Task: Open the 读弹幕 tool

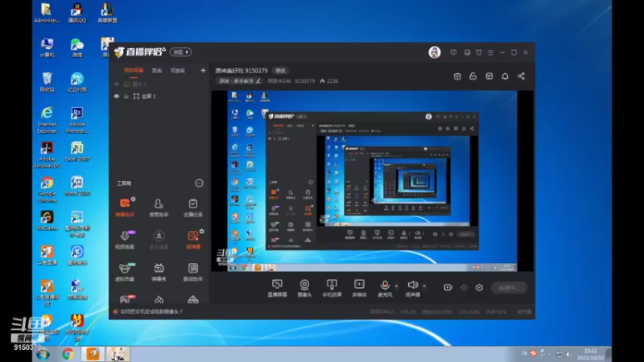Action: [x=192, y=240]
